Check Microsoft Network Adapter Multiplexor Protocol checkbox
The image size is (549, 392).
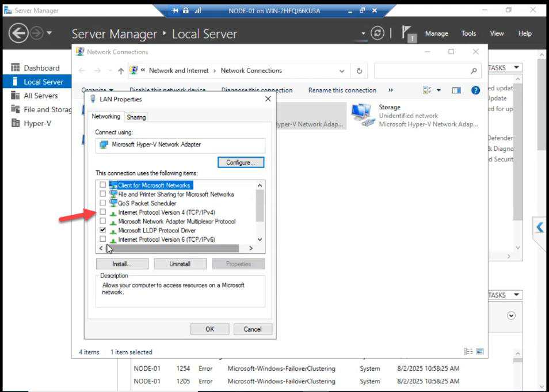pos(102,221)
